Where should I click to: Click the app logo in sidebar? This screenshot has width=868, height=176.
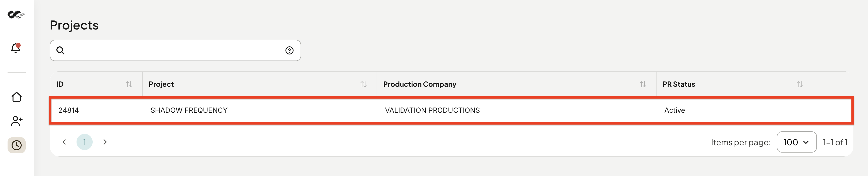[16, 15]
